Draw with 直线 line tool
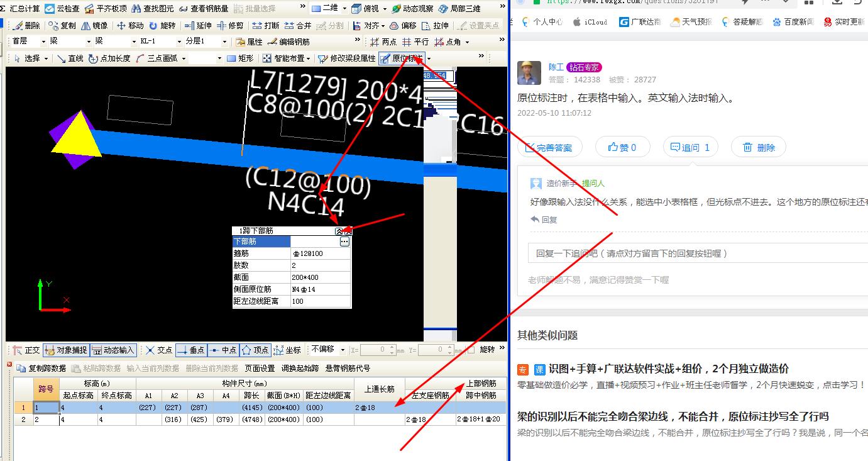 [70, 58]
